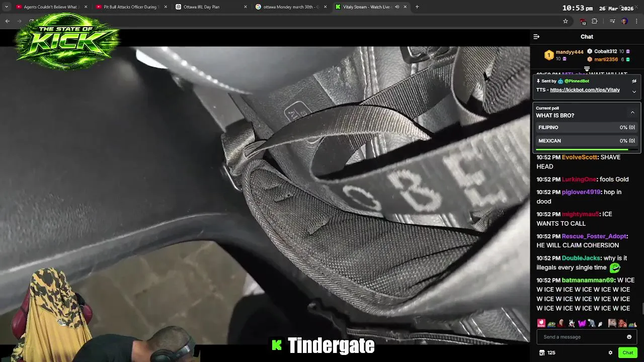This screenshot has width=644, height=362.
Task: Click the green Chat send button
Action: [627, 352]
